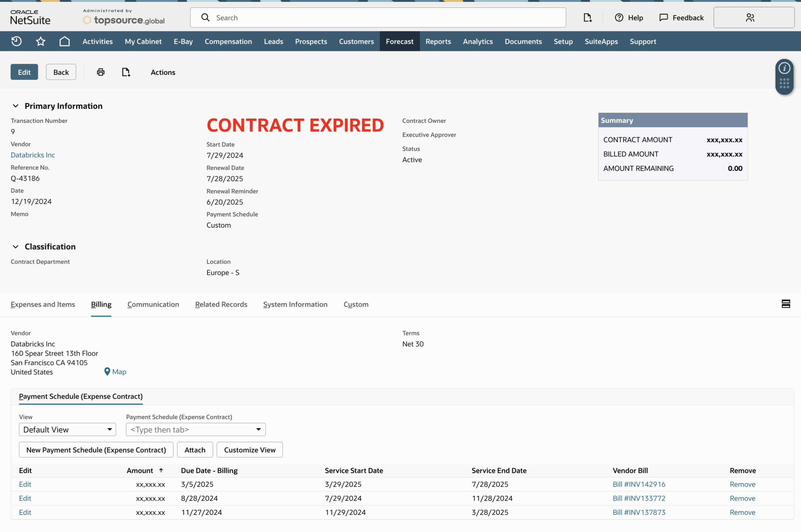The width and height of the screenshot is (801, 532).
Task: Sort by Service End Date header
Action: pyautogui.click(x=499, y=471)
